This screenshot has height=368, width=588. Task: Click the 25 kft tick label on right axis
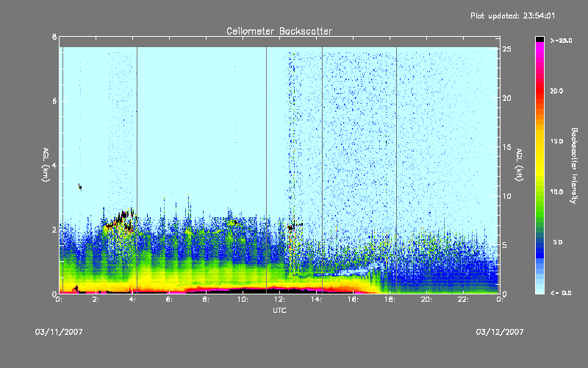[506, 49]
